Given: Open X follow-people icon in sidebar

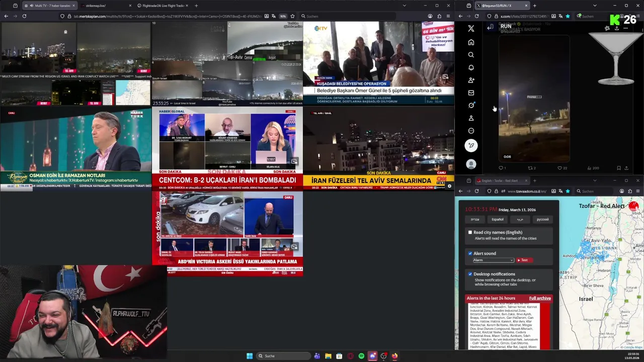Looking at the screenshot, I should (x=471, y=80).
